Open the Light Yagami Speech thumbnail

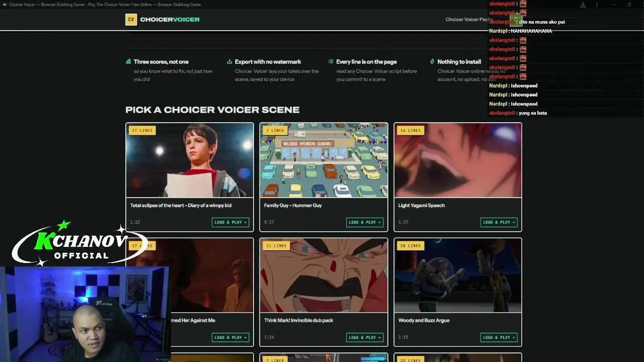pos(458,160)
